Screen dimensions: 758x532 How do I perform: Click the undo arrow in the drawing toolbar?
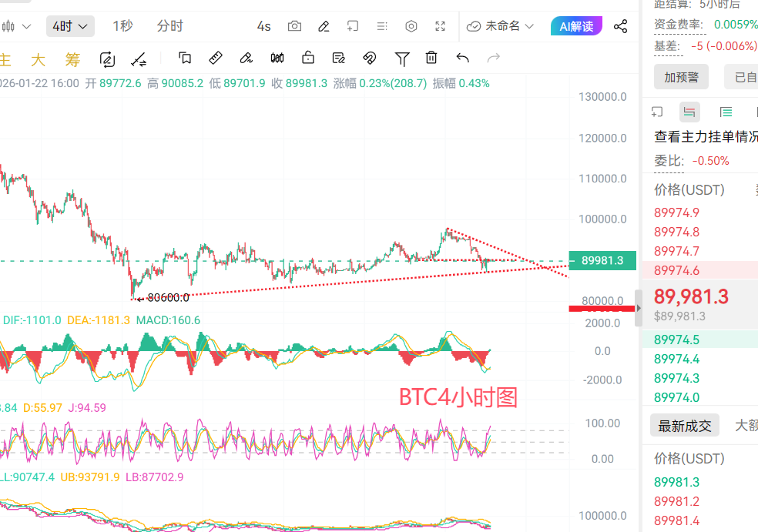click(462, 58)
